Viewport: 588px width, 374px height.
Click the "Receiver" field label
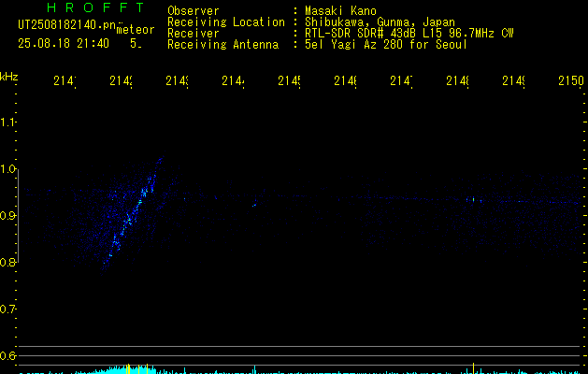coord(194,33)
